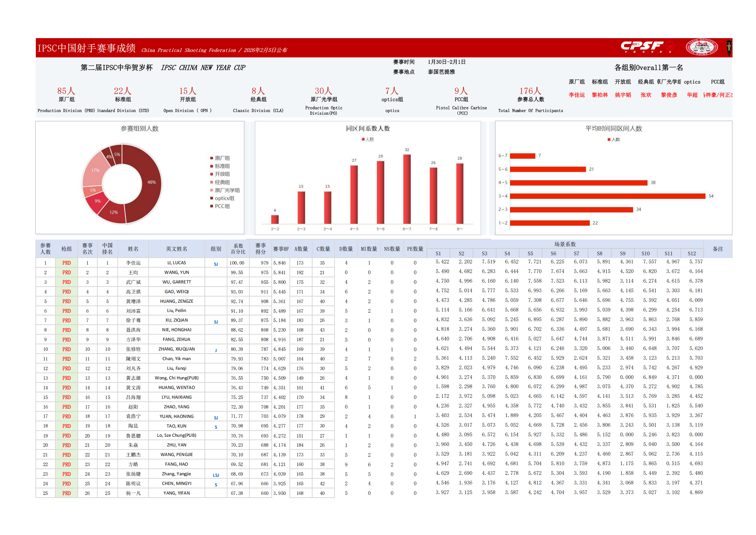Click the horizontal bar showing 54

pos(607,196)
